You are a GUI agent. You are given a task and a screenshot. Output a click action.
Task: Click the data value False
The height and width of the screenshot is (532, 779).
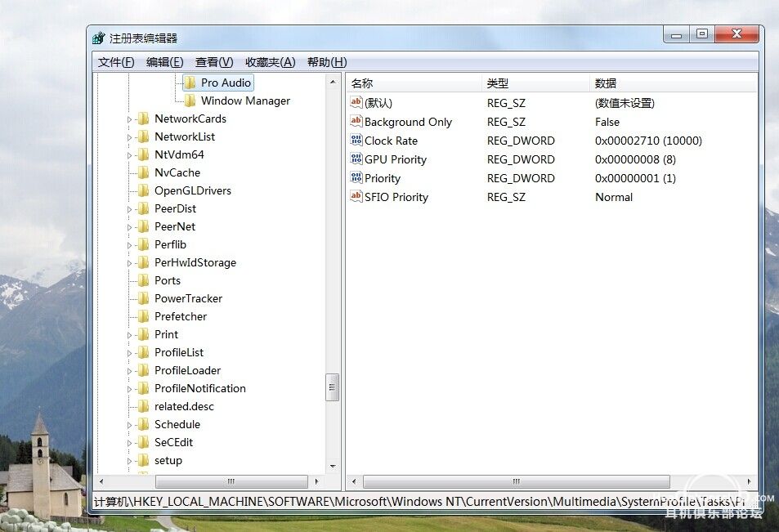pos(607,122)
